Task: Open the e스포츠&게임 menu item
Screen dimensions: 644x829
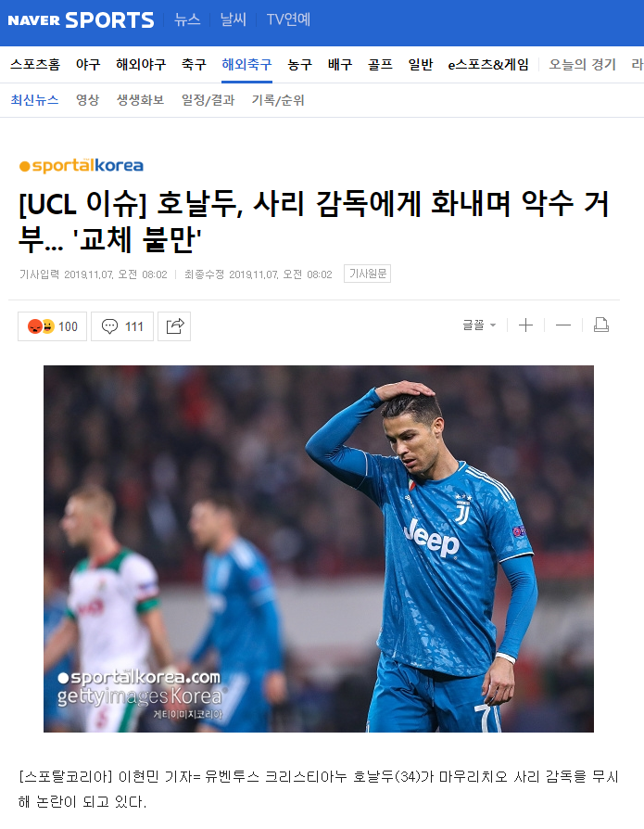Action: tap(488, 65)
